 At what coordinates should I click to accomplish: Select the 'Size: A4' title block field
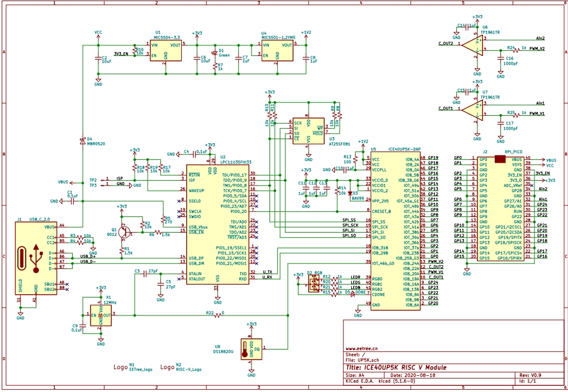356,375
